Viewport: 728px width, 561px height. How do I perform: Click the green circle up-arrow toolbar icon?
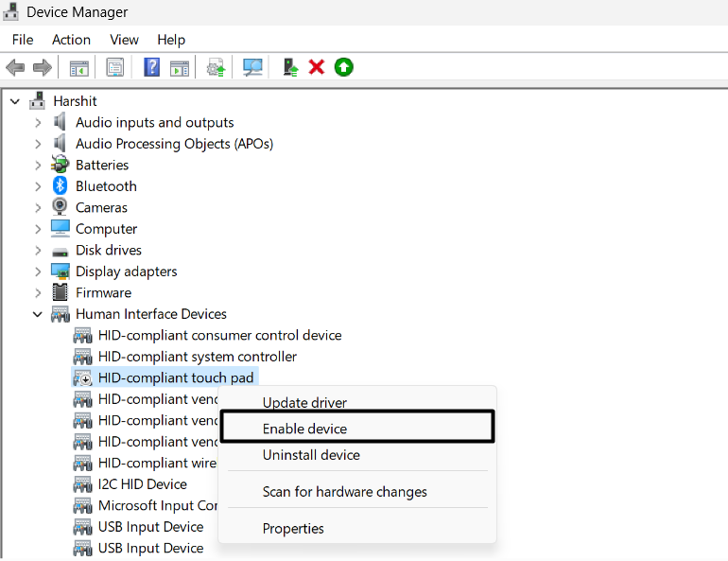(343, 67)
